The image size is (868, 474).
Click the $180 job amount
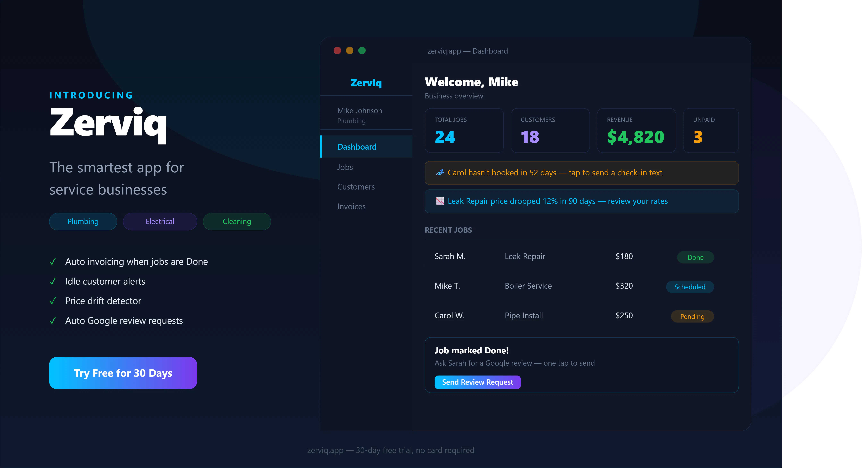[x=624, y=256]
